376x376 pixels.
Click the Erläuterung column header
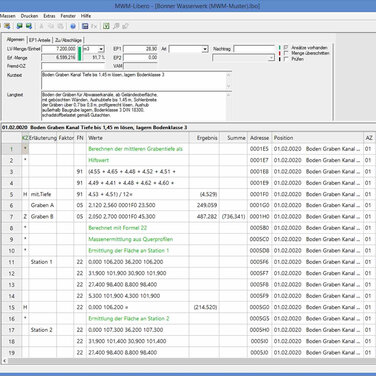pyautogui.click(x=43, y=138)
